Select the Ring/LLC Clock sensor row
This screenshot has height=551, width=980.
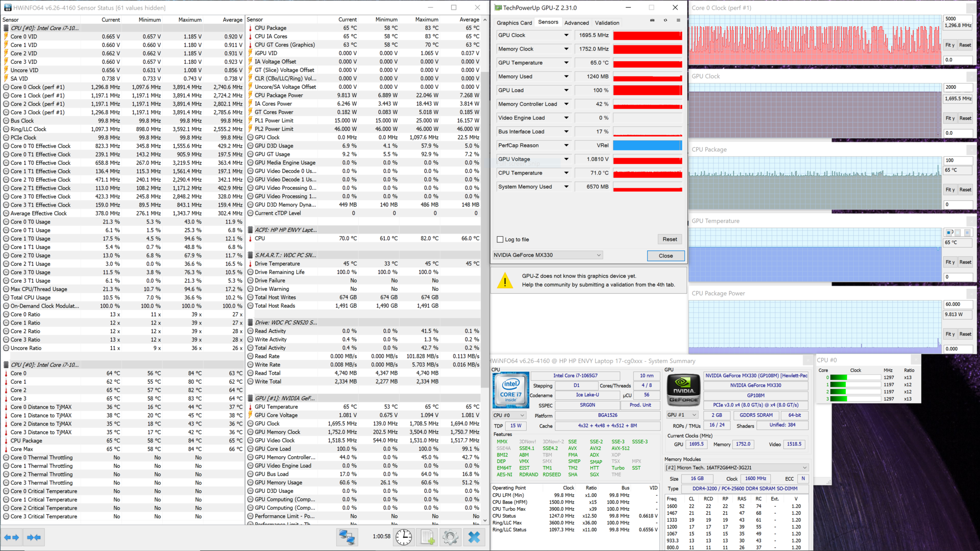coord(122,129)
